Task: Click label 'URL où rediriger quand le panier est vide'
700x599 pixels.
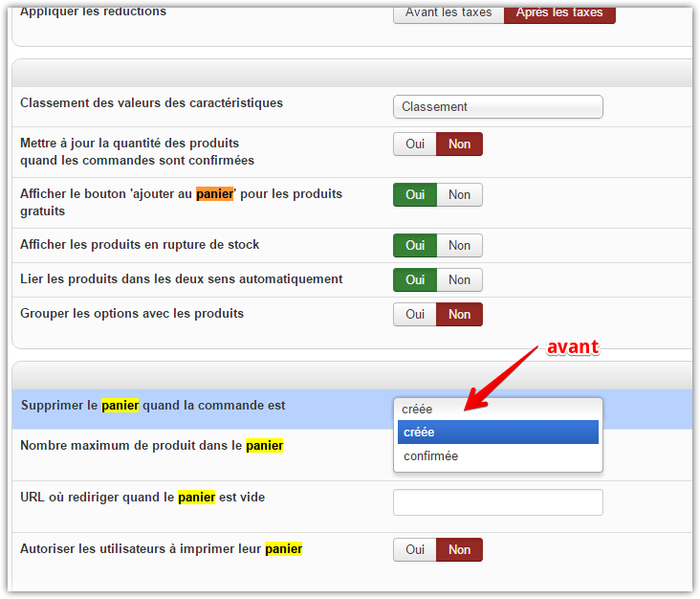Action: click(142, 498)
